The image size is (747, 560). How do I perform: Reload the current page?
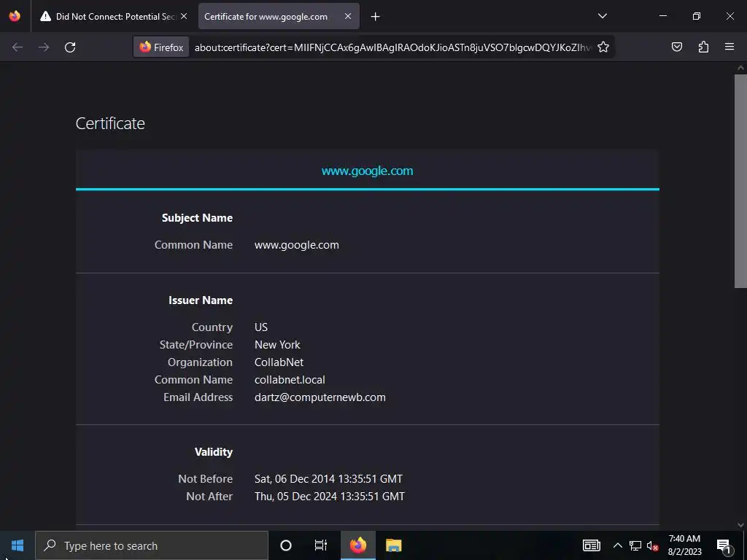pyautogui.click(x=70, y=47)
